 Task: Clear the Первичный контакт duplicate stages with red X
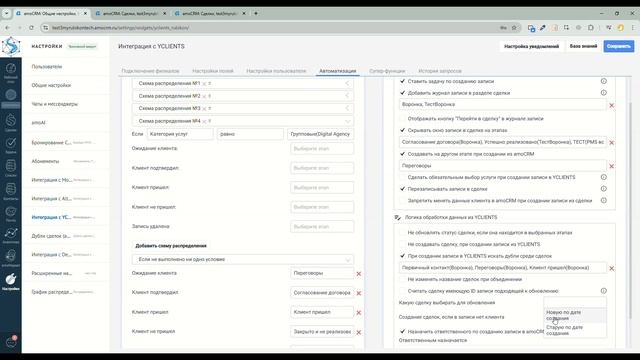(x=611, y=268)
